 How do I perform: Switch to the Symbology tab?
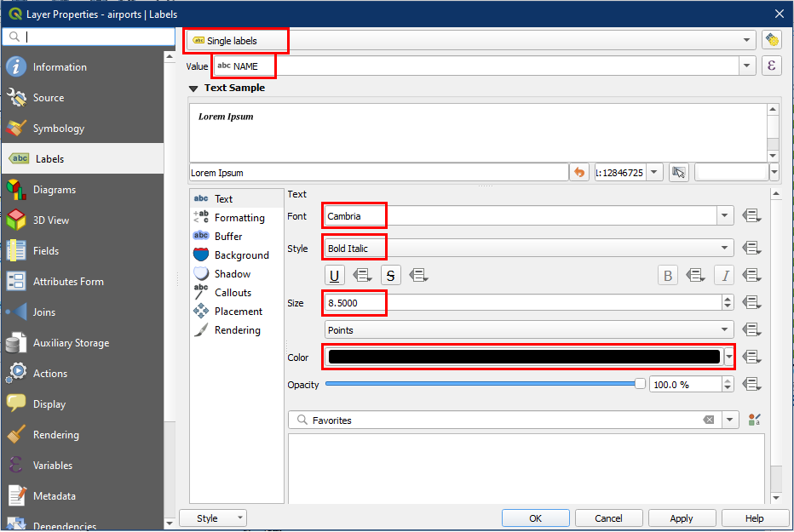(x=58, y=129)
